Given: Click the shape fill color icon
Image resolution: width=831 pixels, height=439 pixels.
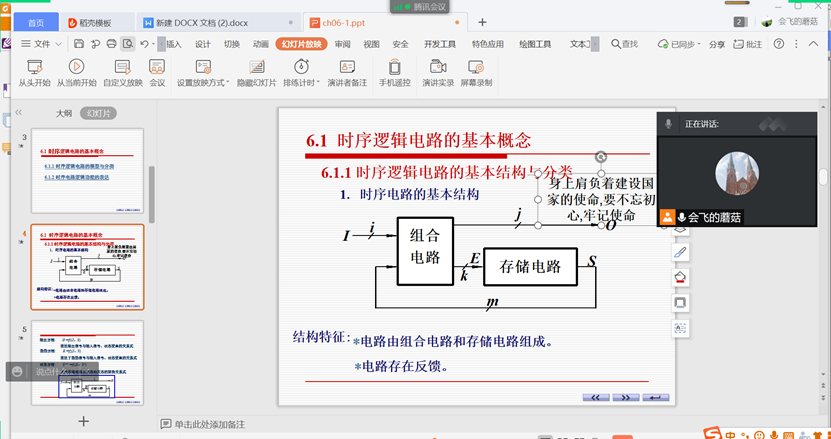Looking at the screenshot, I should (680, 277).
